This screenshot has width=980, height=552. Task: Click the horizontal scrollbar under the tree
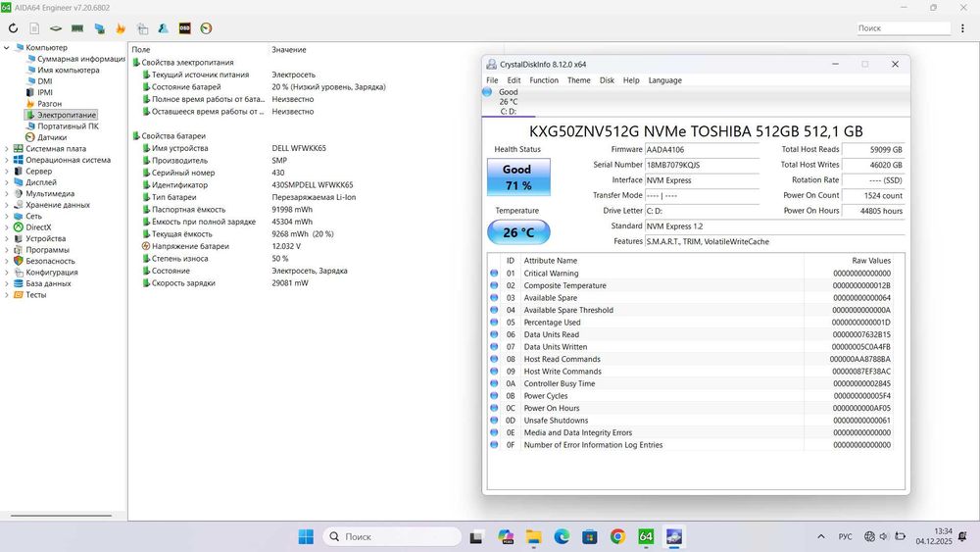coord(61,516)
